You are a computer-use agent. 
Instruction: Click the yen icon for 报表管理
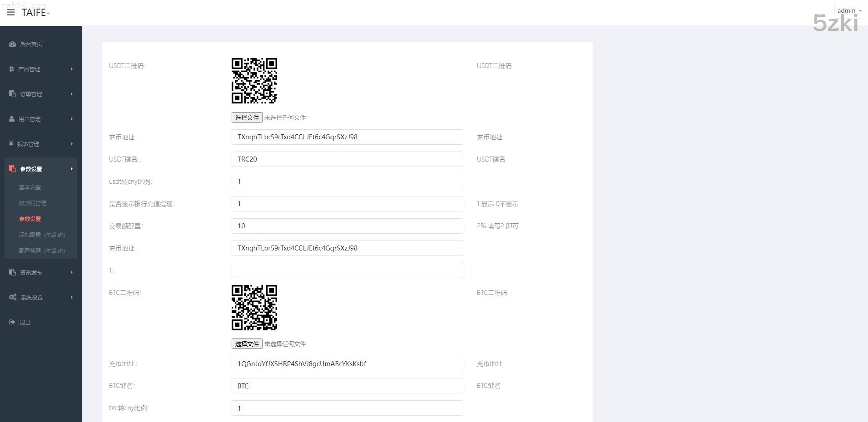(x=11, y=144)
